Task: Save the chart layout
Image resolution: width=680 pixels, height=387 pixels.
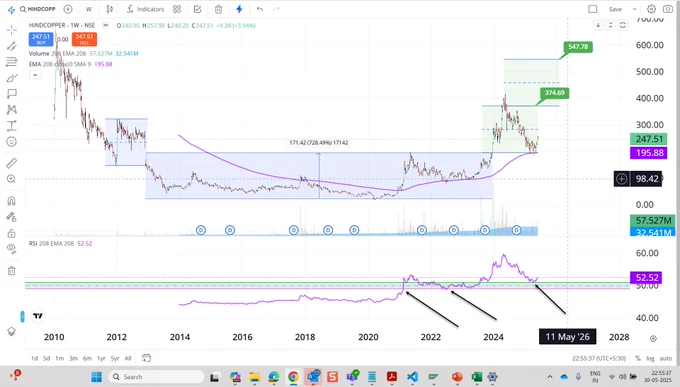Action: point(615,9)
